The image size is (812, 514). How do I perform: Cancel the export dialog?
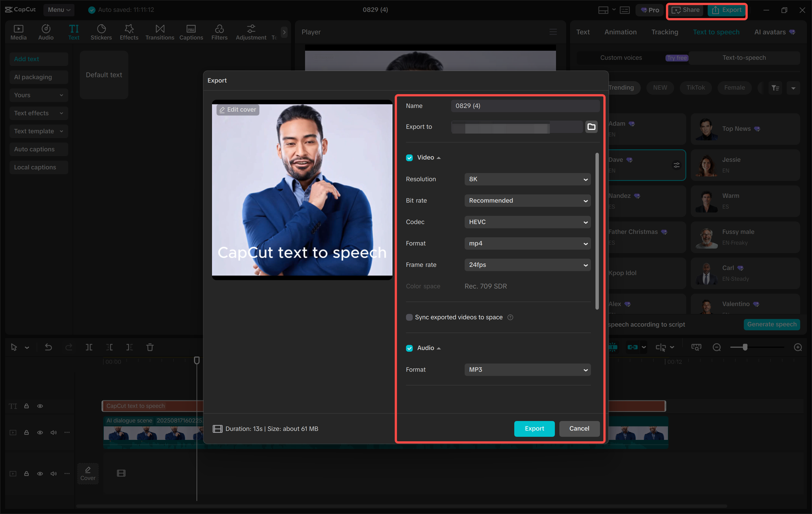[579, 429]
